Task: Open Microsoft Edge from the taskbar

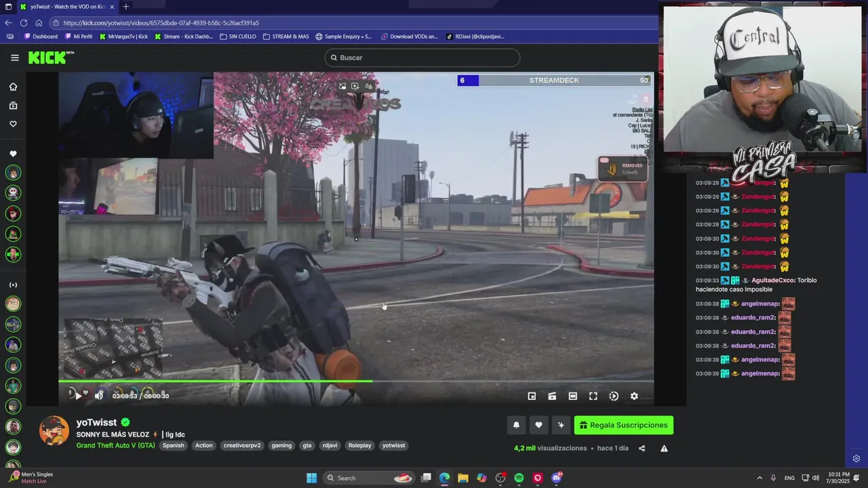Action: pos(444,478)
